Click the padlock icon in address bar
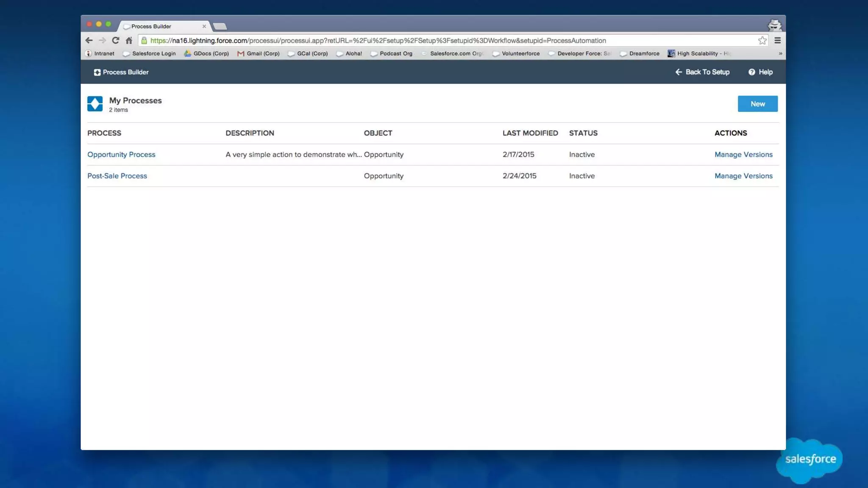Screen dimensions: 868x488 click(144, 40)
